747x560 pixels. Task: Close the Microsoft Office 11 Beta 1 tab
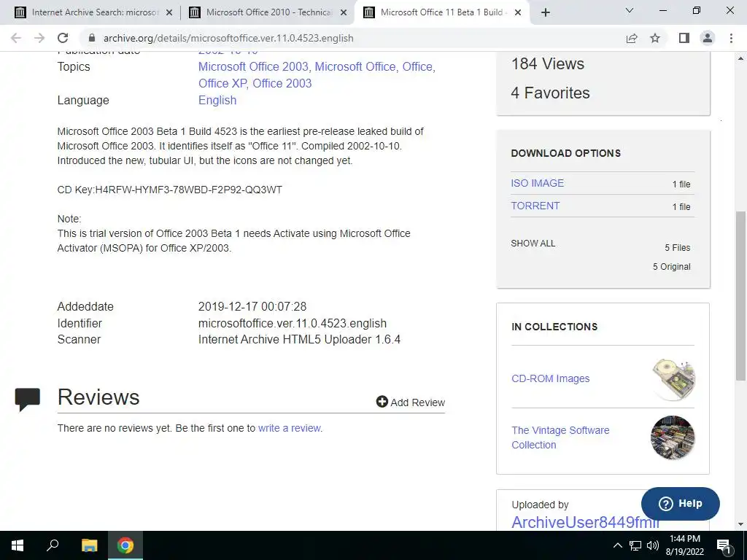(519, 13)
